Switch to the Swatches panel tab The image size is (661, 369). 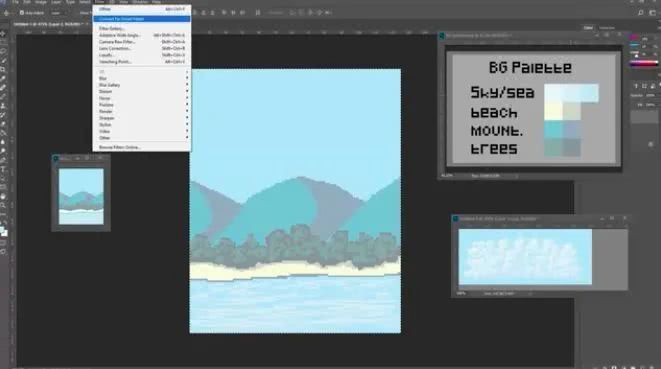(x=607, y=28)
